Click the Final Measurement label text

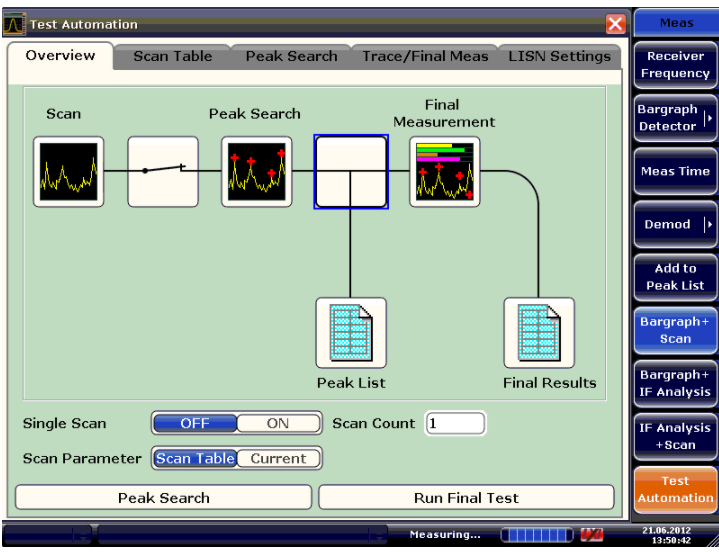point(444,113)
